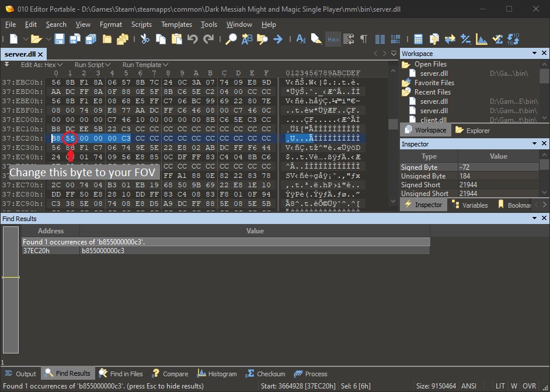Screen dimensions: 550x392
Task: Save the file with the floppy disk icon
Action: [60, 39]
